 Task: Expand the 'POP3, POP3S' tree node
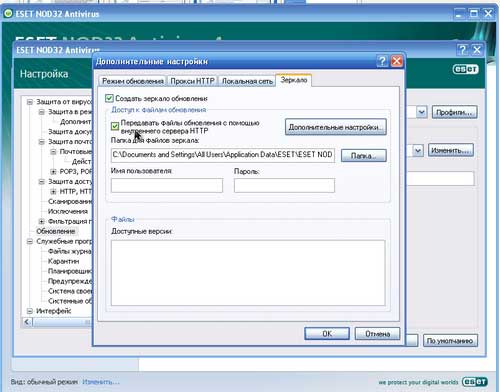coord(53,172)
